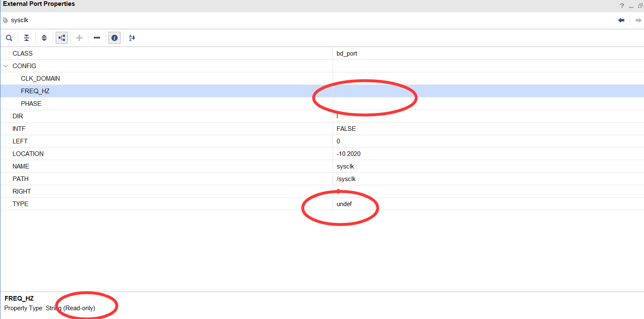644x319 pixels.
Task: Navigate back with the blue arrow
Action: coord(621,20)
